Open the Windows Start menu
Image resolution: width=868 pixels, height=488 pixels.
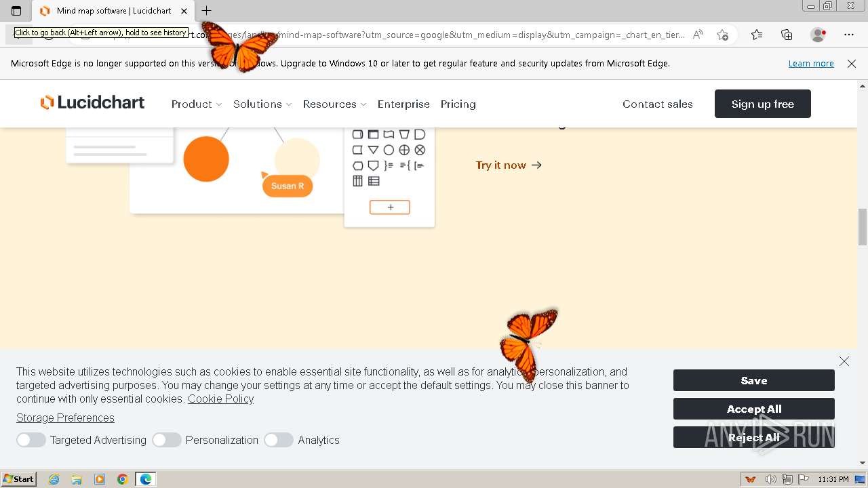point(19,479)
